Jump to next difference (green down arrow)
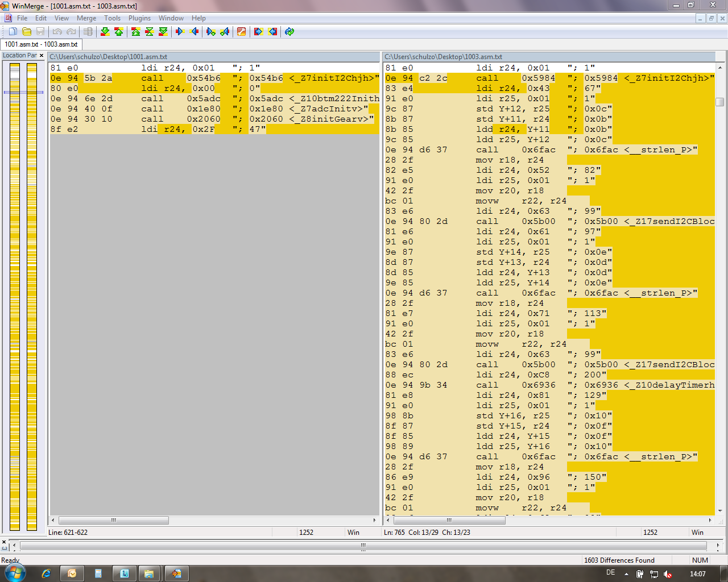728x582 pixels. pos(105,32)
